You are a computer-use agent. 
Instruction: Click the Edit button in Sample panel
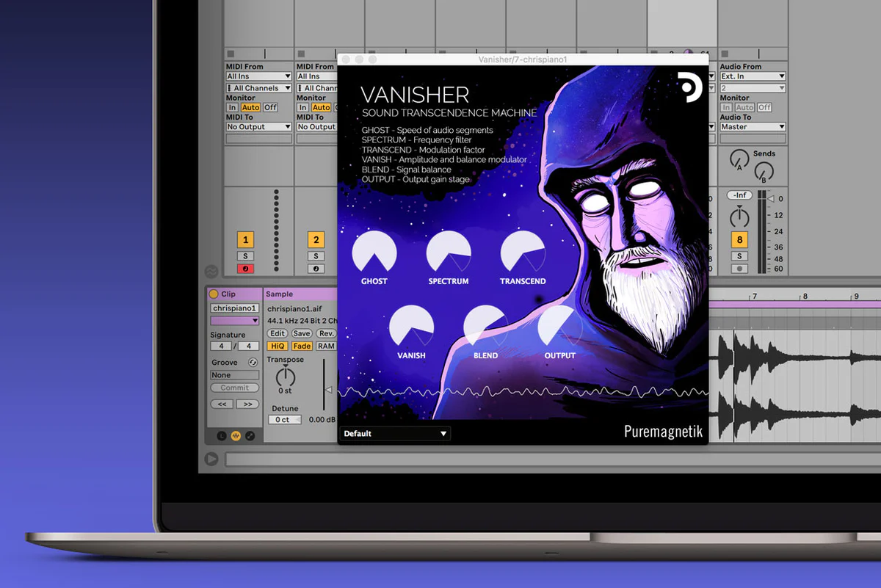pos(278,333)
